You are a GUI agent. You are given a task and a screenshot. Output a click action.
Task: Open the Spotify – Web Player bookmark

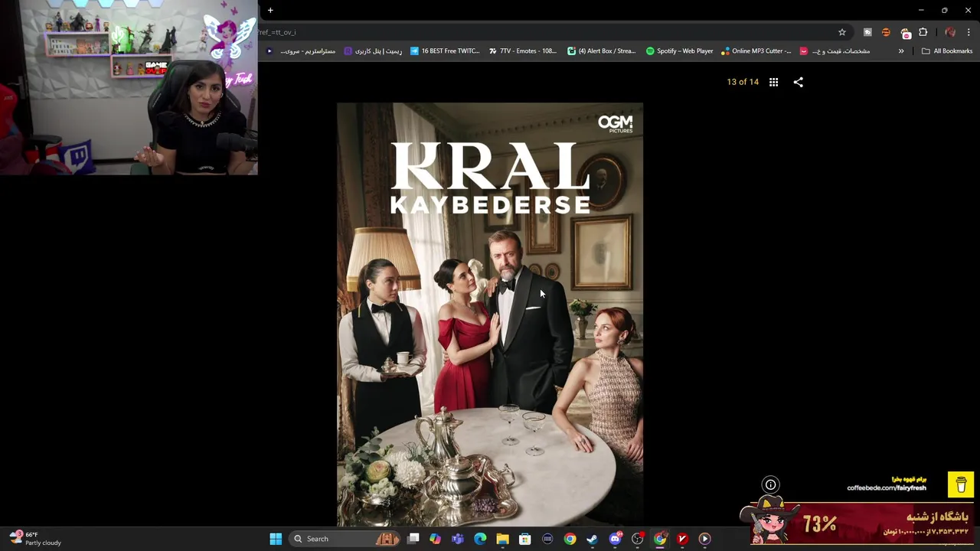coord(680,51)
